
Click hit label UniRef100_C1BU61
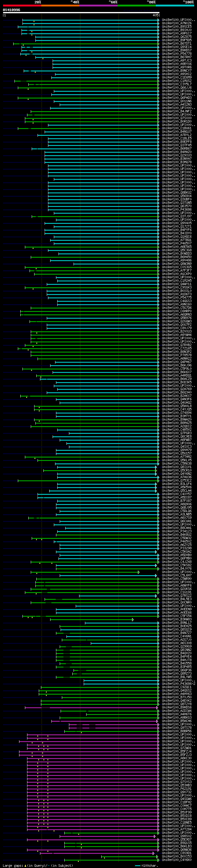click(x=176, y=128)
